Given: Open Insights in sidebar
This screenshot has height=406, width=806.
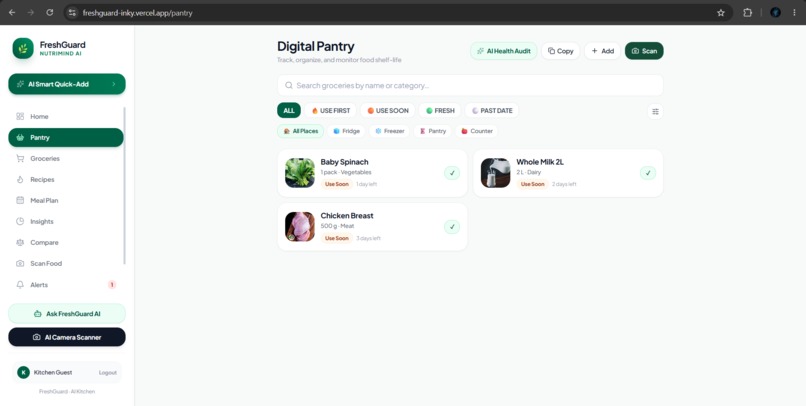Looking at the screenshot, I should (x=66, y=222).
